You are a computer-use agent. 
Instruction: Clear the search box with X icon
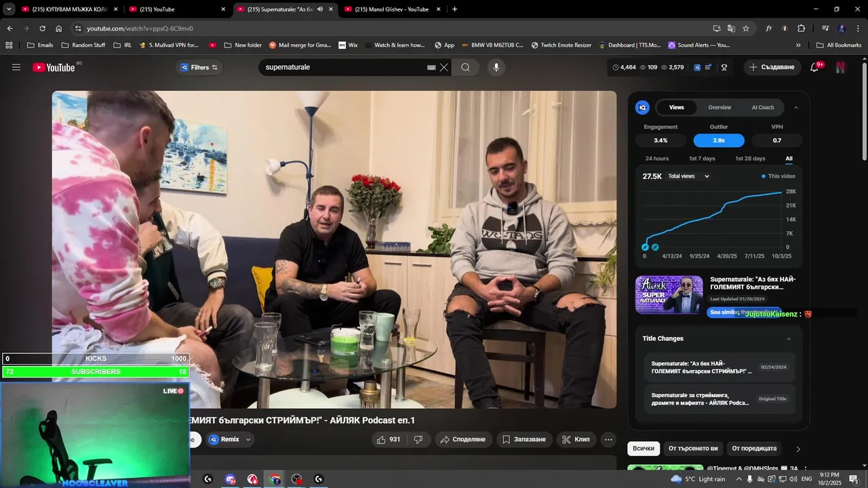(444, 67)
